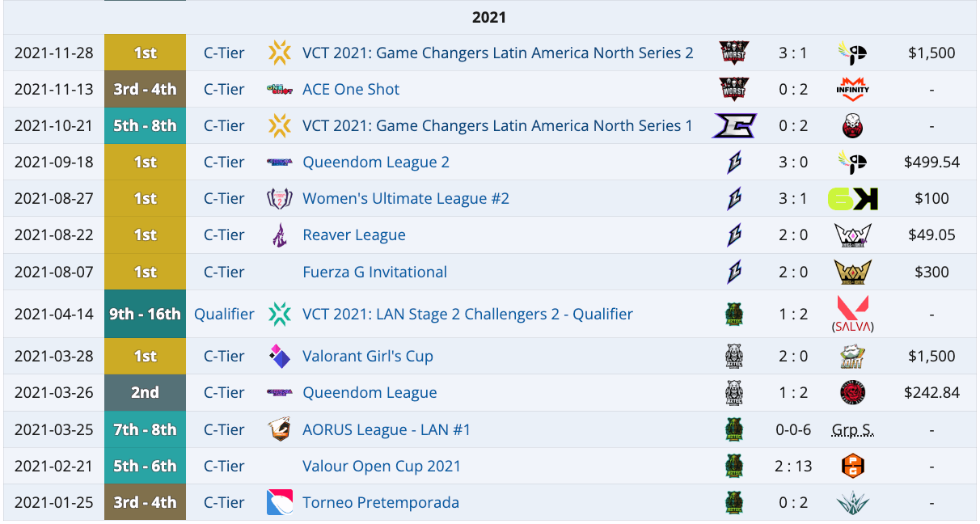Open Valour Open Cup 2021 link

click(x=381, y=466)
